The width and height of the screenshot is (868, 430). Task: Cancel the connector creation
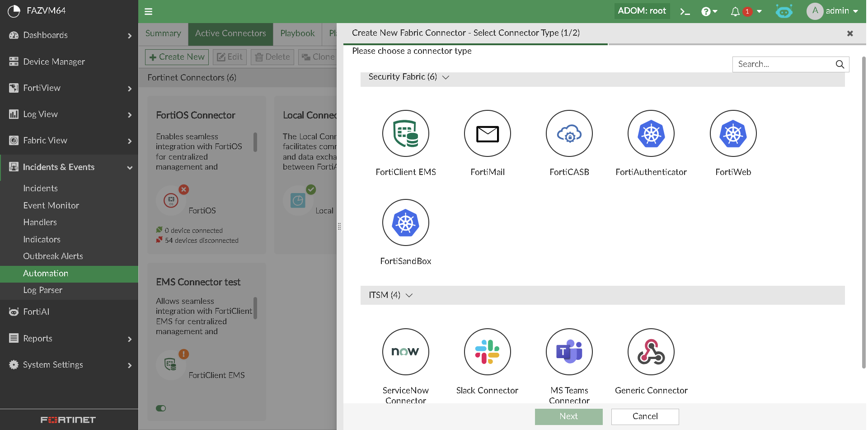tap(645, 416)
